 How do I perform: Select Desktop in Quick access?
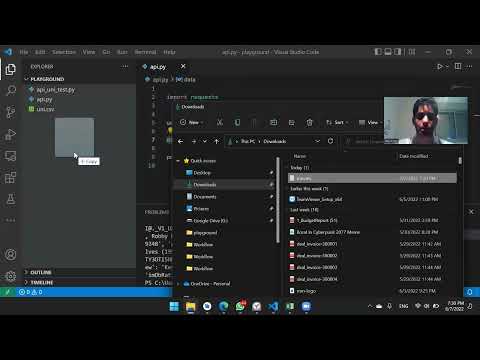pyautogui.click(x=202, y=173)
